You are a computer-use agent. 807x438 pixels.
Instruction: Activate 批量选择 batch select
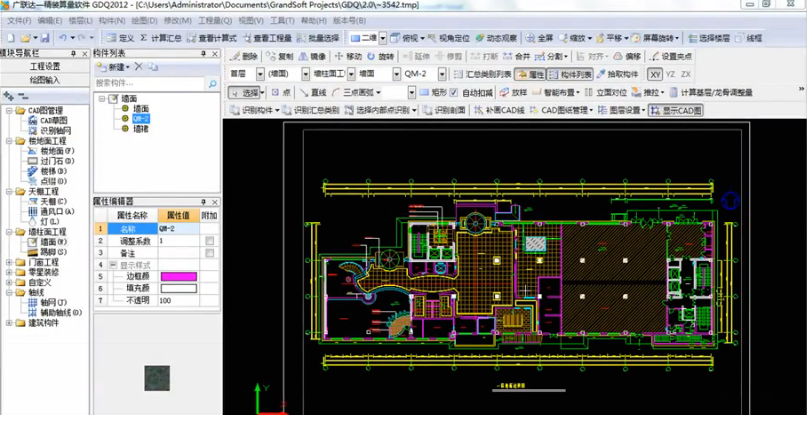[318, 38]
